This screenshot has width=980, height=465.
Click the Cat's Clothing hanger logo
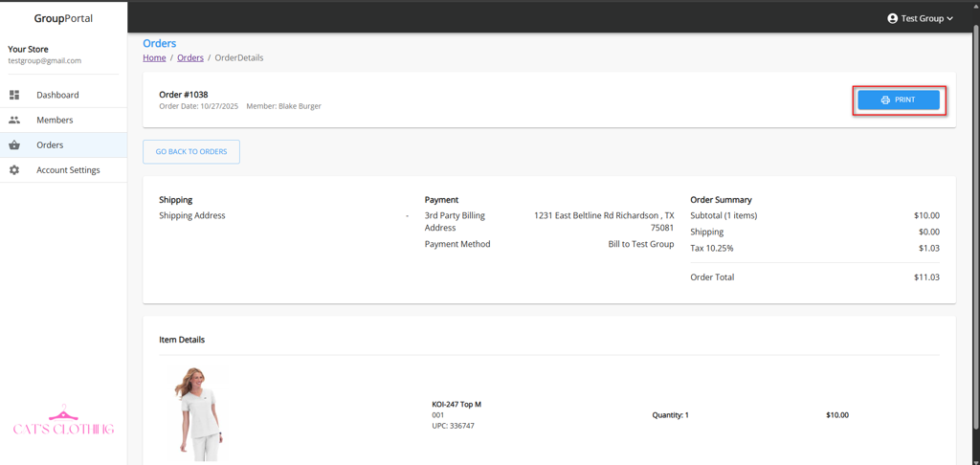(63, 423)
